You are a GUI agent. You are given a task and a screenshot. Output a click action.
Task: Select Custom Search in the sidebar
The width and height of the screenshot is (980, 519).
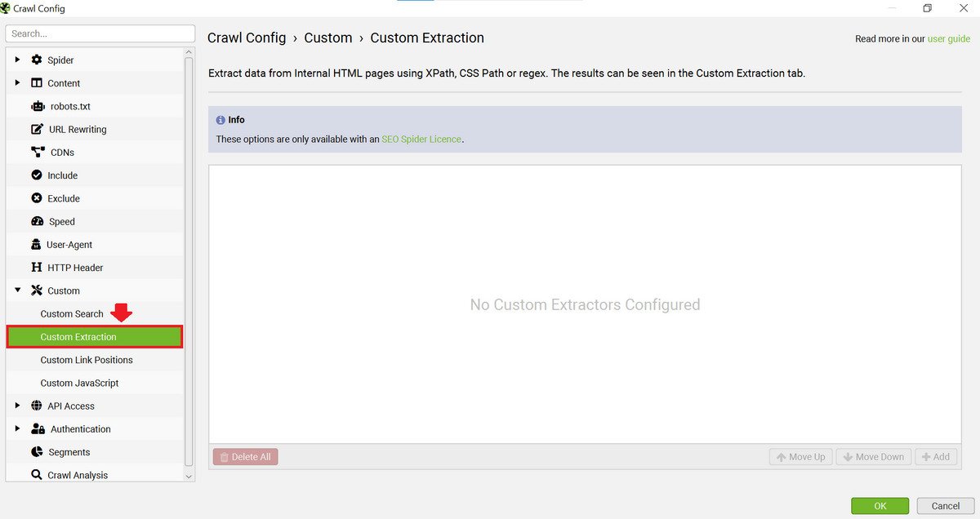click(x=71, y=313)
